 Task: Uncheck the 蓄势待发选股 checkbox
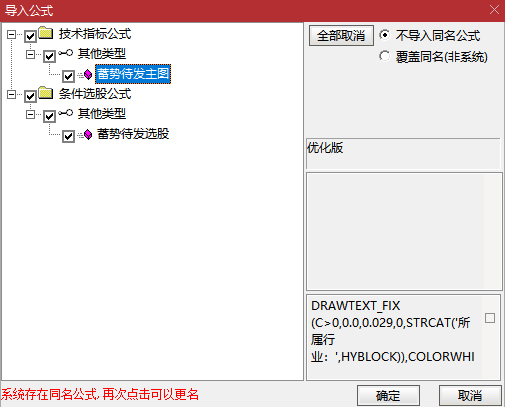(x=68, y=136)
